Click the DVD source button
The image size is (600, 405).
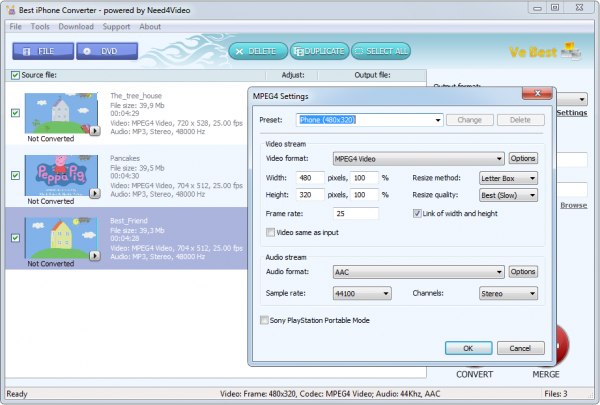coord(107,51)
